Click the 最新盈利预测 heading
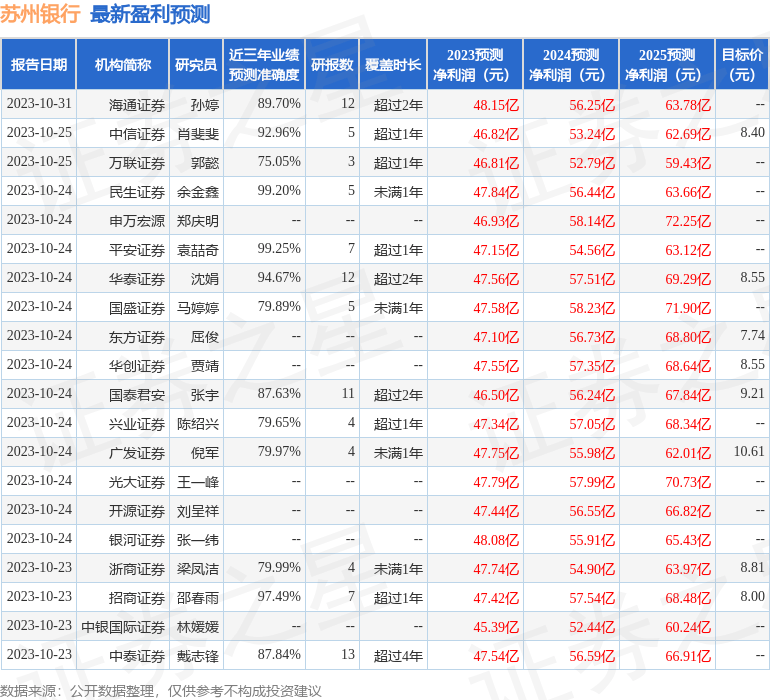This screenshot has width=770, height=700. click(150, 14)
